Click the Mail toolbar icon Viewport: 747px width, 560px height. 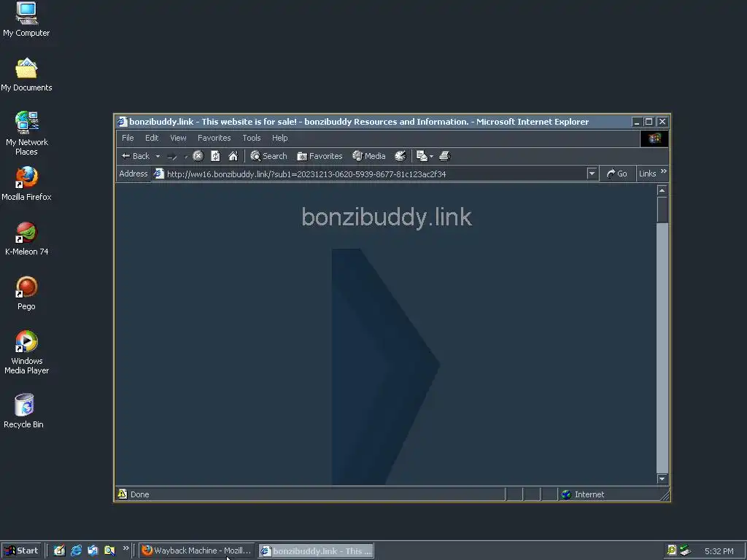pyautogui.click(x=422, y=156)
